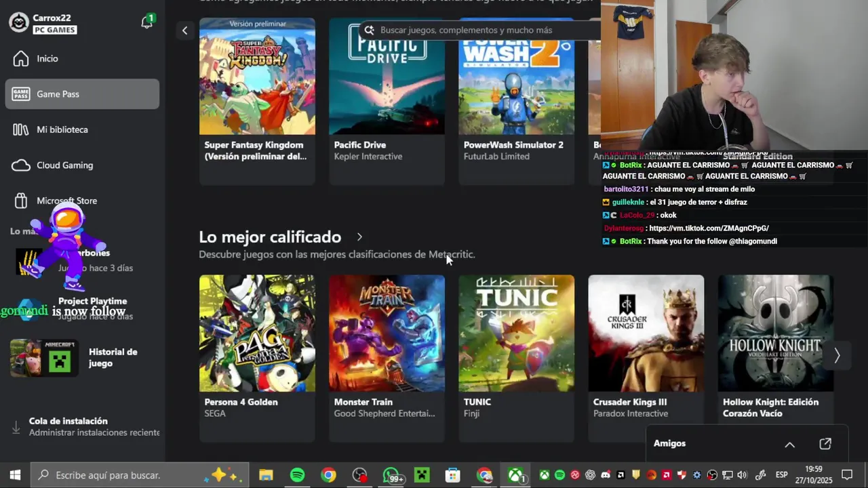Screen dimensions: 868x488
Task: Click the LaColo_29 username in chat
Action: 637,216
